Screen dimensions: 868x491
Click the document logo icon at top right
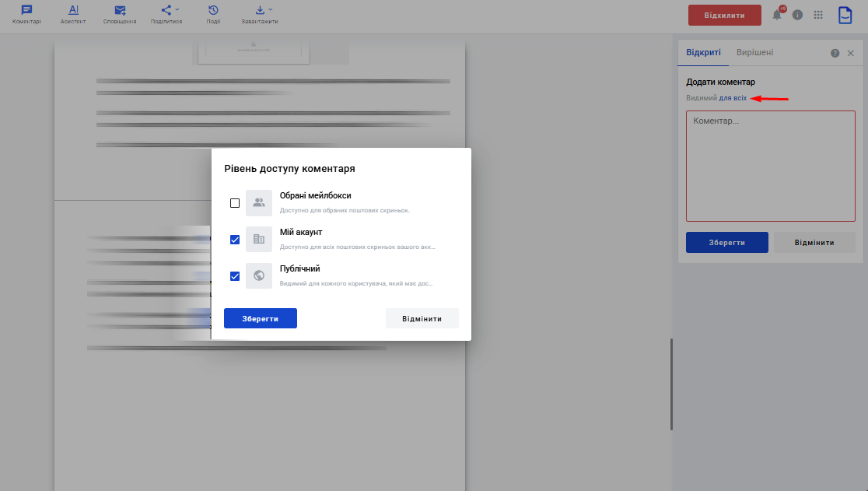click(845, 15)
